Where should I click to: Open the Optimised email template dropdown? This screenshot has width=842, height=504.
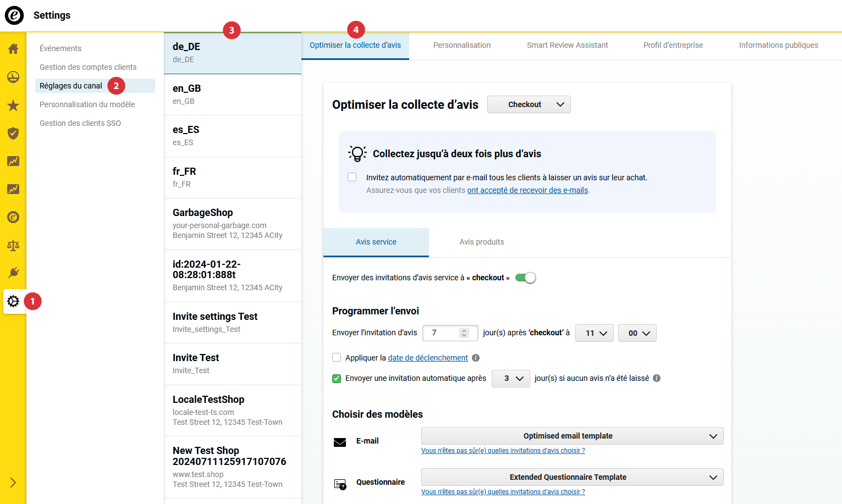[571, 436]
